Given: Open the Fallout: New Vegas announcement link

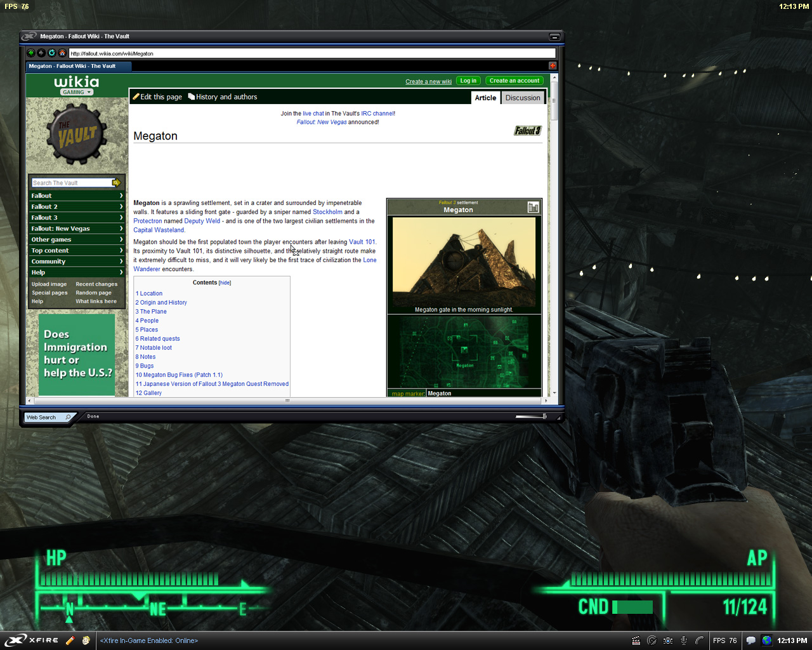Looking at the screenshot, I should tap(322, 122).
